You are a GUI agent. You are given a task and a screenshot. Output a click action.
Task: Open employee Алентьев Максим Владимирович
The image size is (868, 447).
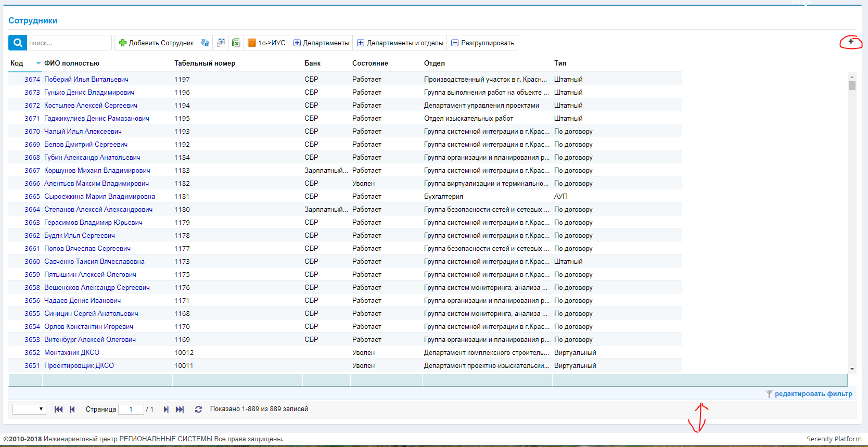point(96,183)
